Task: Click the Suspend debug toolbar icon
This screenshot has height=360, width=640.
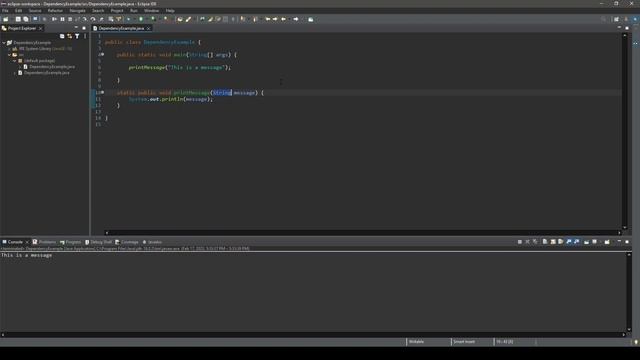Action: [62, 19]
